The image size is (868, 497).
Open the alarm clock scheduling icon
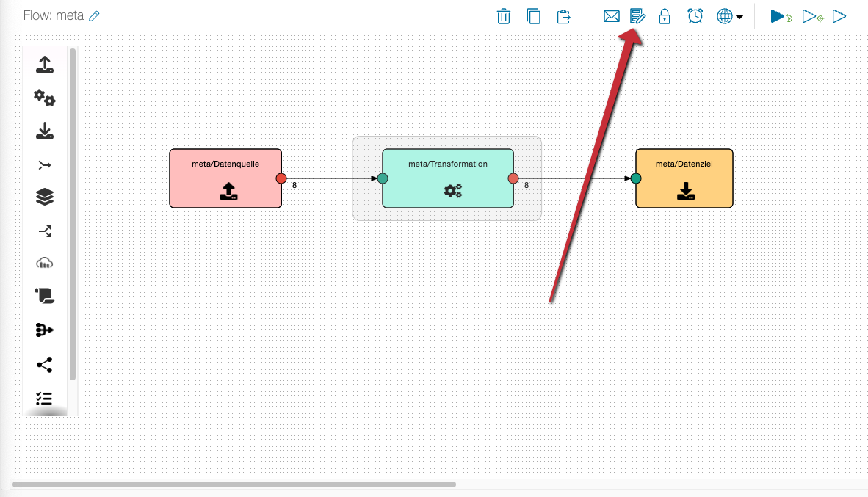pyautogui.click(x=695, y=16)
